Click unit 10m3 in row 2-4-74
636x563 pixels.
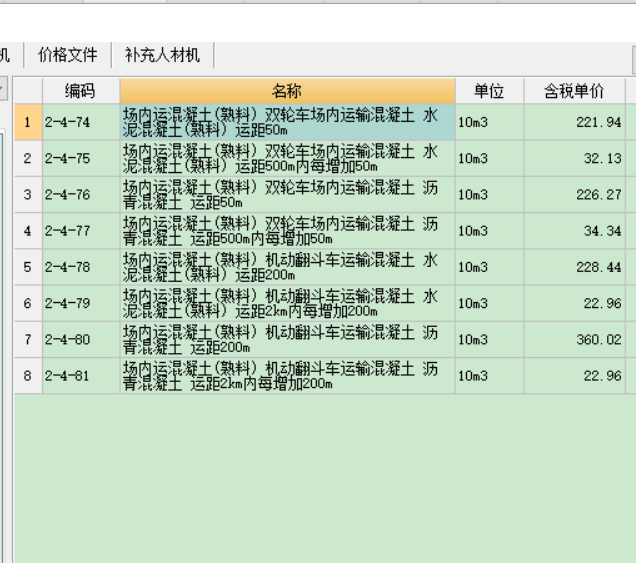[490, 122]
